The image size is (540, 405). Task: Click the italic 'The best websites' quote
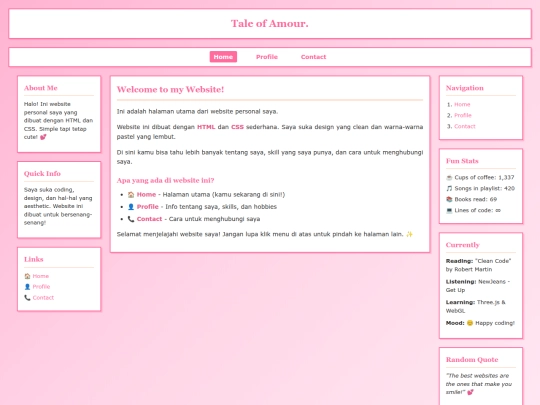click(479, 384)
